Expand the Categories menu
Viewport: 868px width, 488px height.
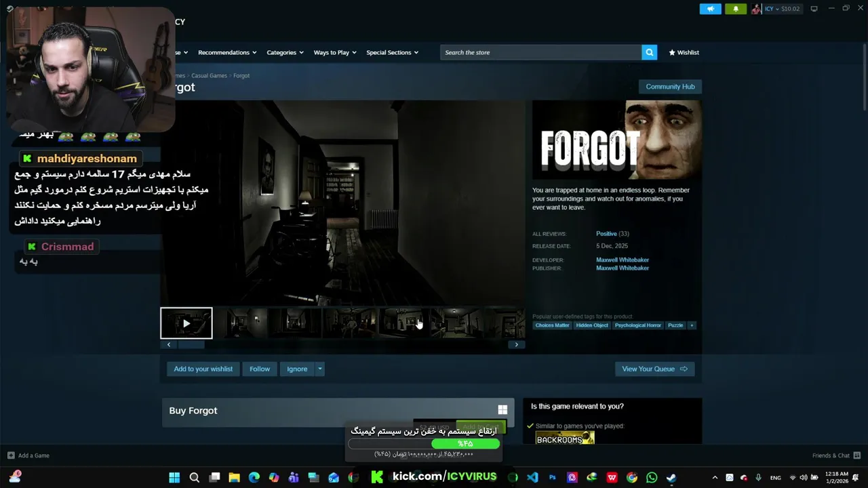click(285, 52)
